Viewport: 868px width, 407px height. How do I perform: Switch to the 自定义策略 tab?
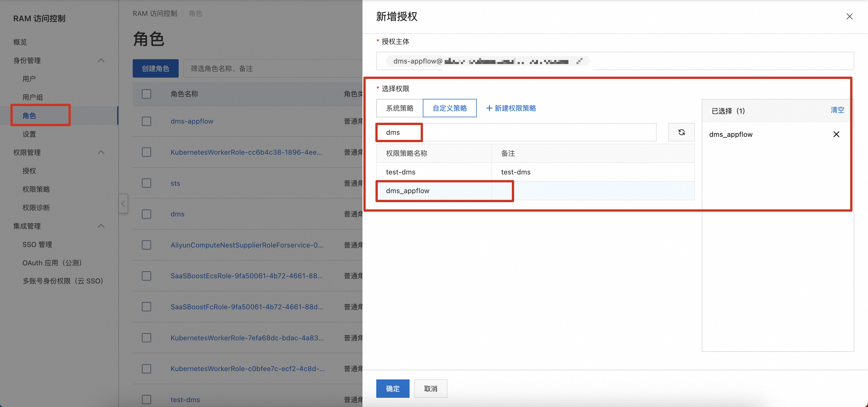click(x=450, y=108)
